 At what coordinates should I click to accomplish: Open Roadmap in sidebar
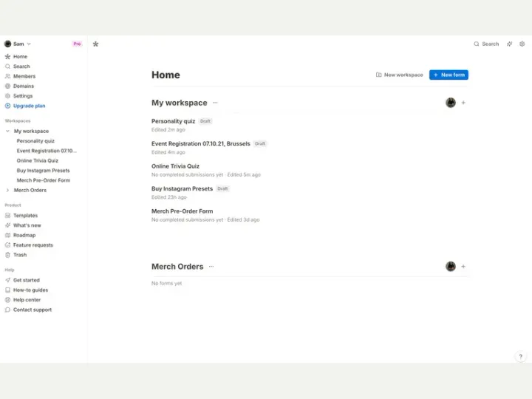click(24, 235)
